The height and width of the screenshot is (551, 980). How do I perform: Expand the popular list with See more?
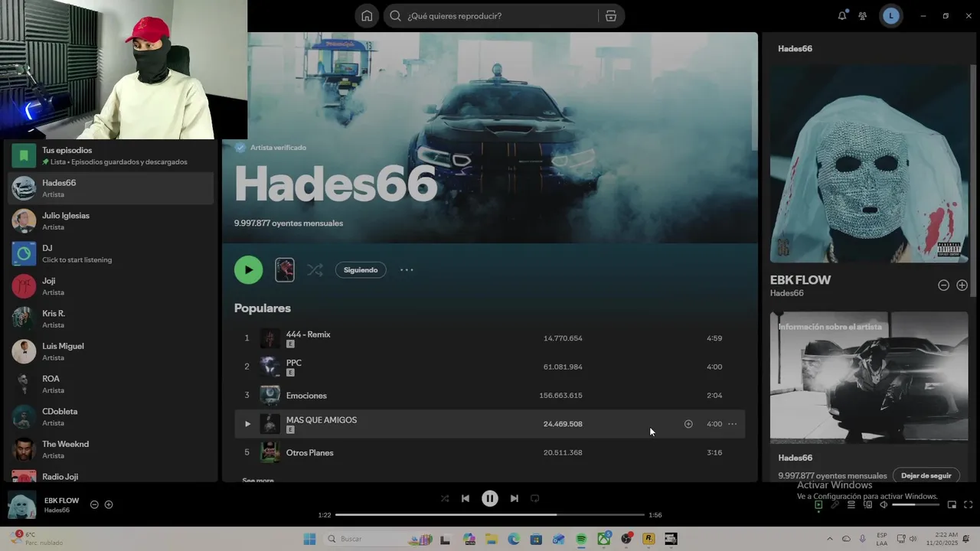258,479
